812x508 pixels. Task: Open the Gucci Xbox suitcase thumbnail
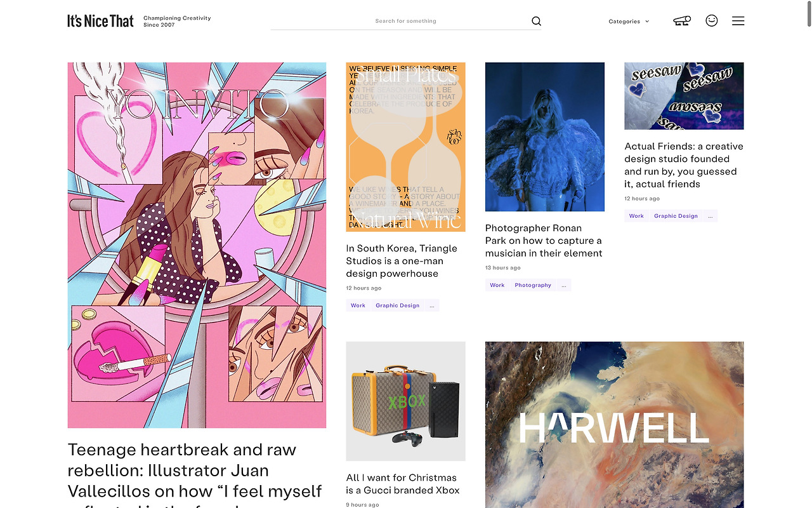click(x=405, y=401)
